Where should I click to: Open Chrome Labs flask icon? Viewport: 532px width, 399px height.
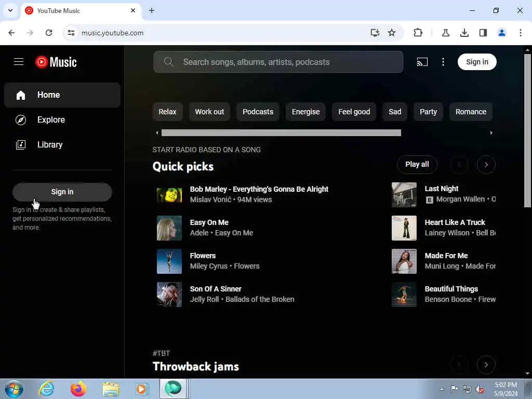445,33
